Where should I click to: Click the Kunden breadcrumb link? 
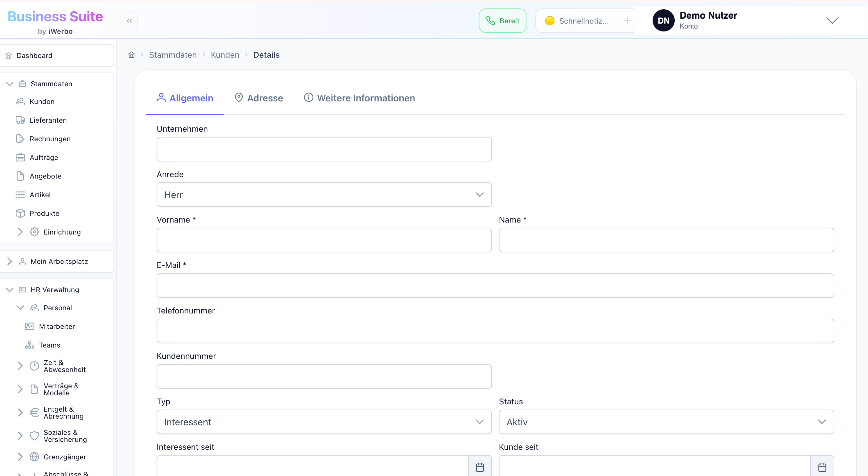(x=225, y=55)
